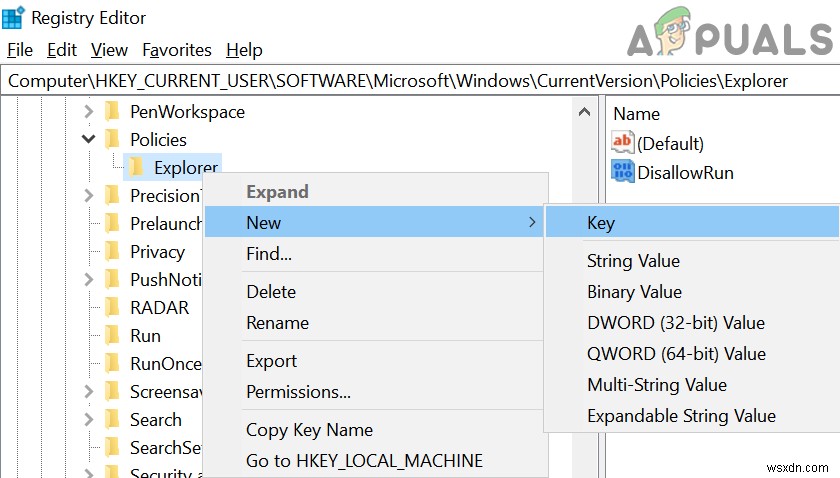Select Multi-String Value in the submenu
This screenshot has height=478, width=840.
(x=692, y=385)
